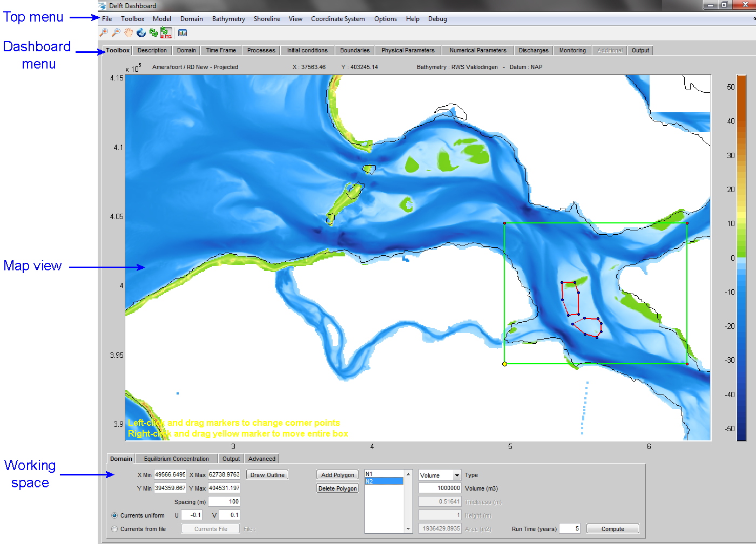Viewport: 756px width, 544px height.
Task: Click the globe zoom-to-world icon
Action: pyautogui.click(x=141, y=33)
